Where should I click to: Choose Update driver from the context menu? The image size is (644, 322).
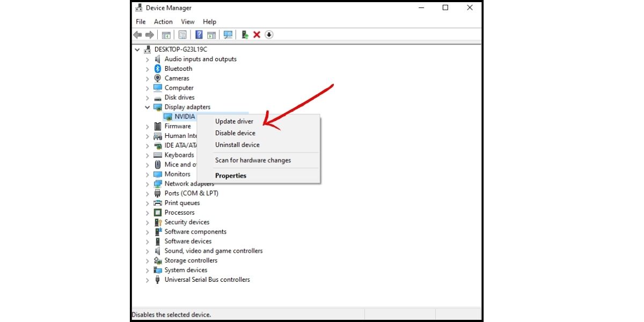pyautogui.click(x=235, y=121)
